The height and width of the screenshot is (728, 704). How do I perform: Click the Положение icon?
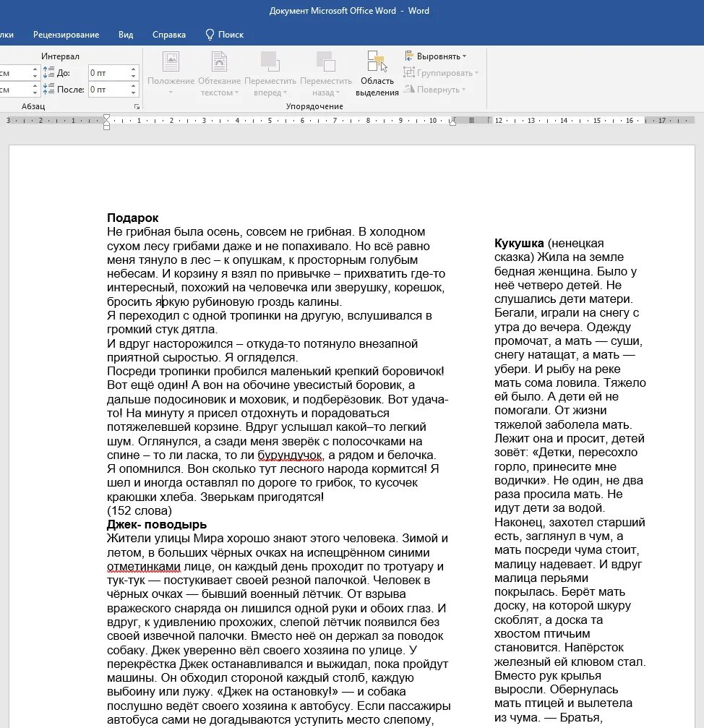[171, 61]
